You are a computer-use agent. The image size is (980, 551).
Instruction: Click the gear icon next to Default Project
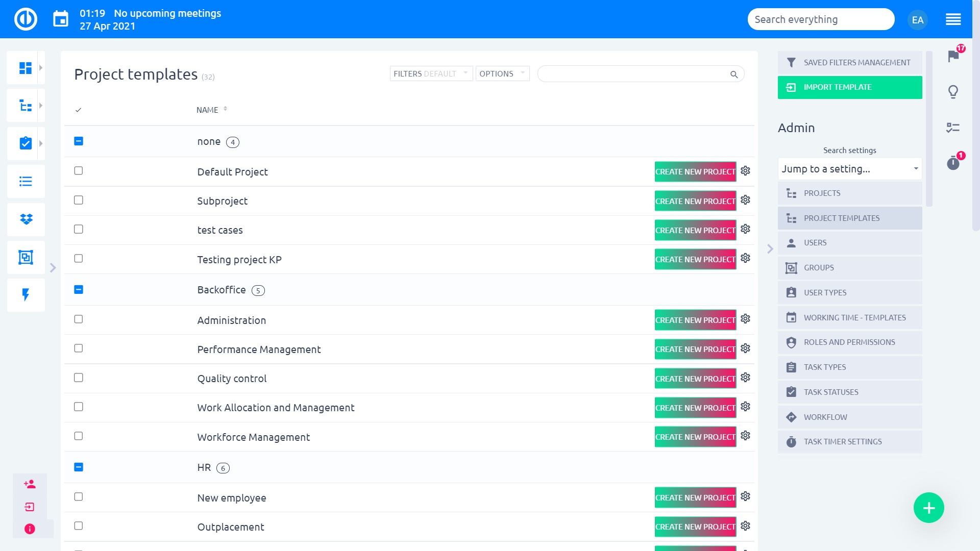(745, 171)
